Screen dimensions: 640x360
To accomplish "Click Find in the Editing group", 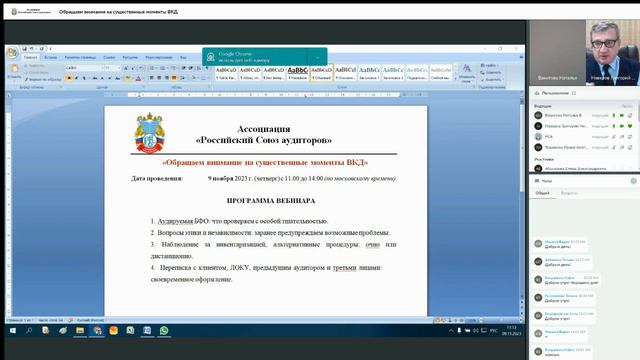I will (489, 65).
